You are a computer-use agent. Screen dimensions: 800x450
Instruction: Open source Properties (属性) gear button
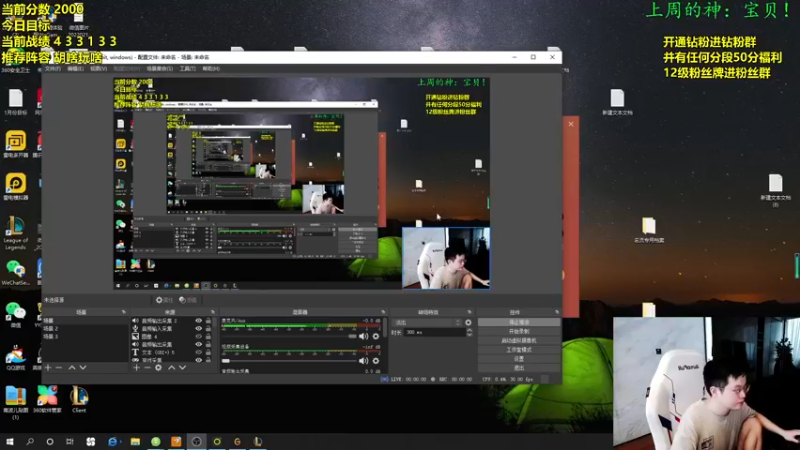(x=164, y=300)
